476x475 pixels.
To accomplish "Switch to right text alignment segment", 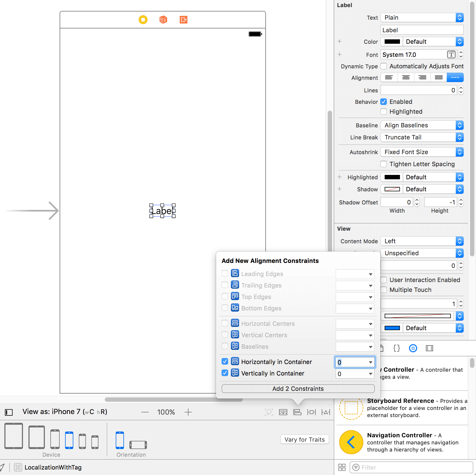I will pyautogui.click(x=422, y=77).
